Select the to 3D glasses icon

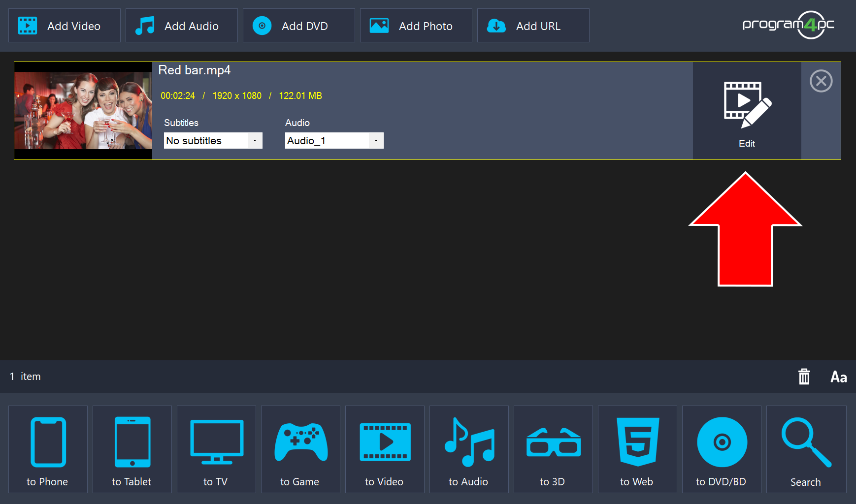553,449
